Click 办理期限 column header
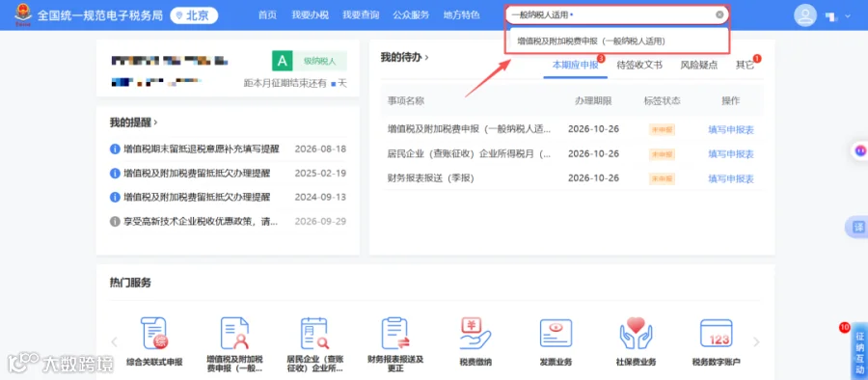Screen dimensions: 868x380 coord(593,101)
